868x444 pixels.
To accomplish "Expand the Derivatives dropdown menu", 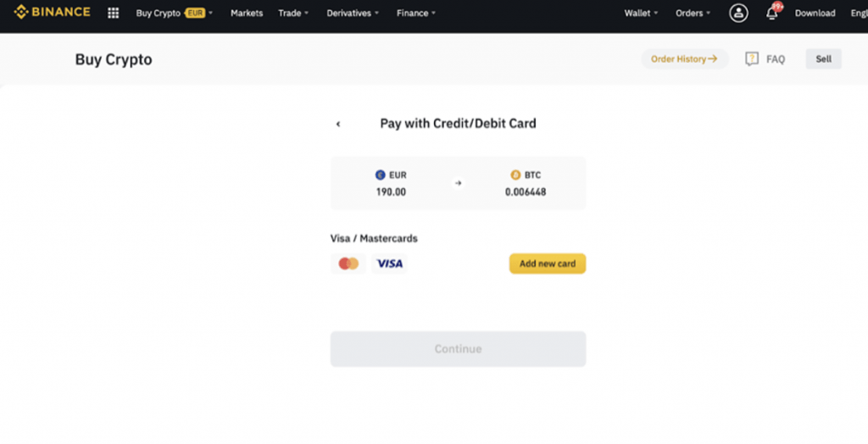I will [x=353, y=14].
